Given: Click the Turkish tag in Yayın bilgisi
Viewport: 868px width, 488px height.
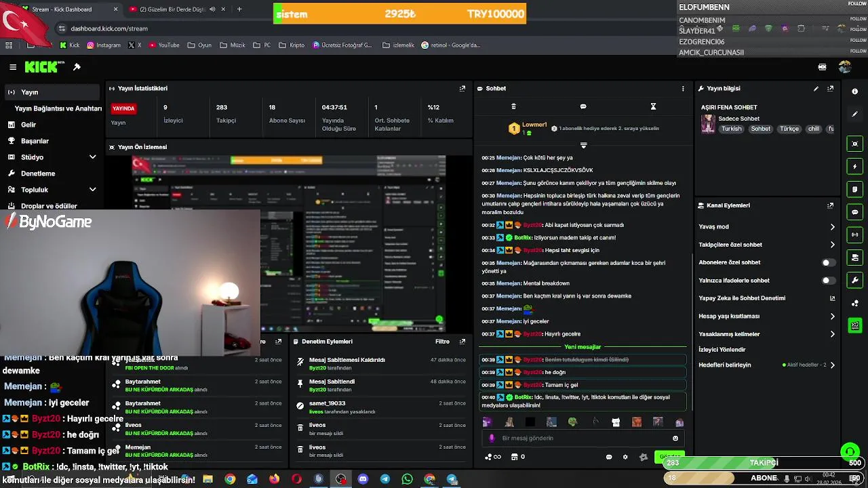Looking at the screenshot, I should click(x=732, y=129).
